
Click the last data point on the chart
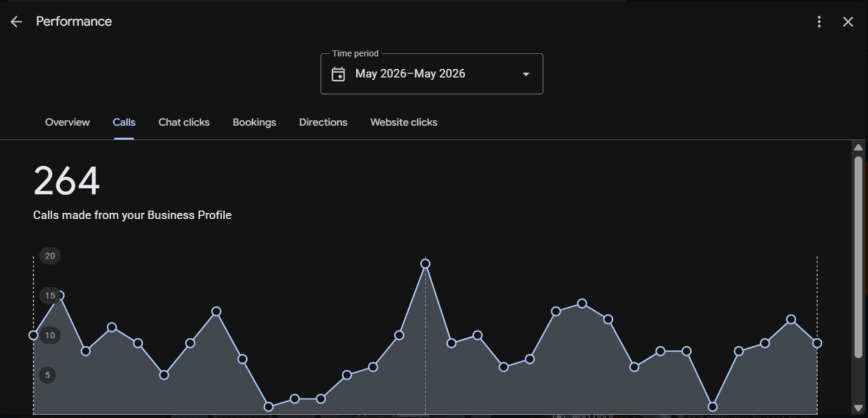(817, 343)
